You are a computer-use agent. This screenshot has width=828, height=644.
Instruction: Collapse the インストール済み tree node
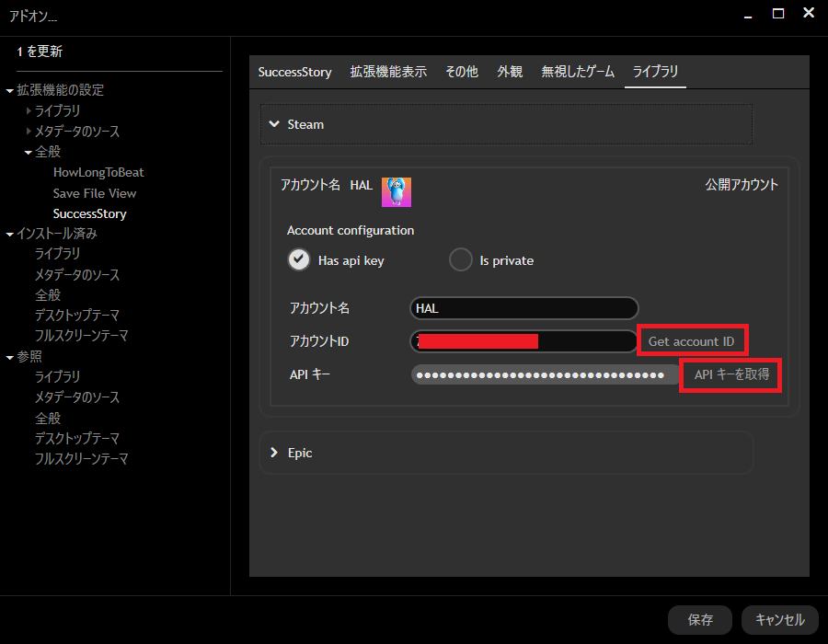tap(9, 235)
